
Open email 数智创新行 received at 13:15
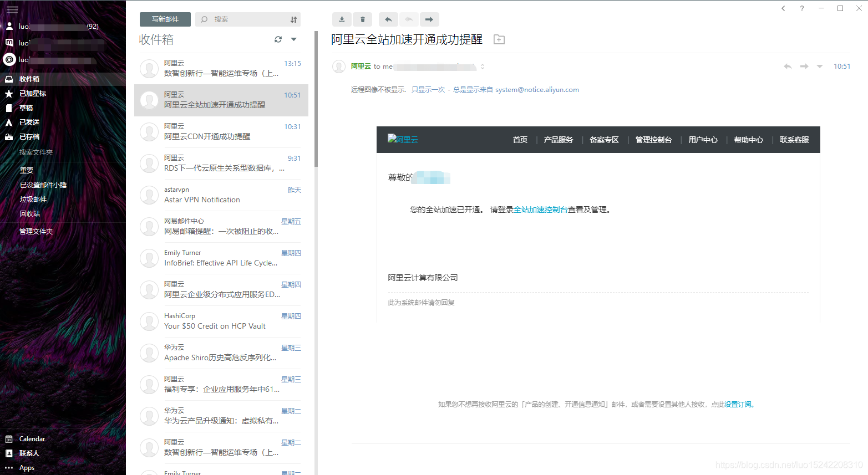pos(221,69)
